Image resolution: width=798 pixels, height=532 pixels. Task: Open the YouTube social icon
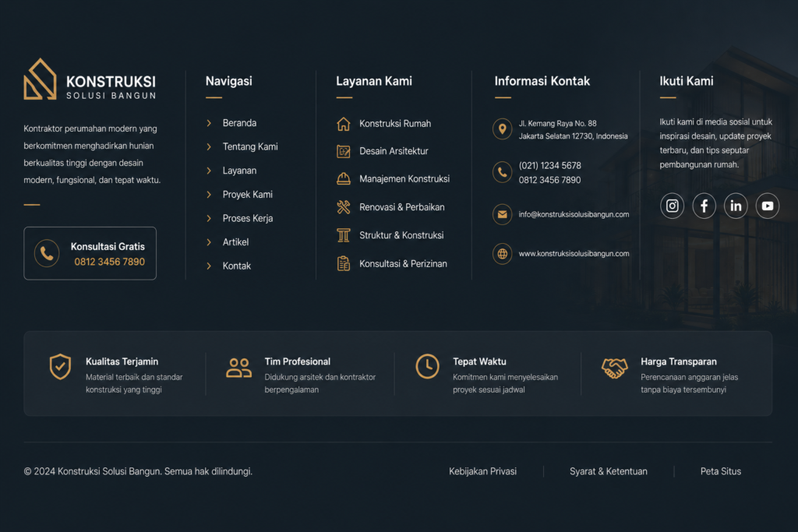click(x=768, y=206)
